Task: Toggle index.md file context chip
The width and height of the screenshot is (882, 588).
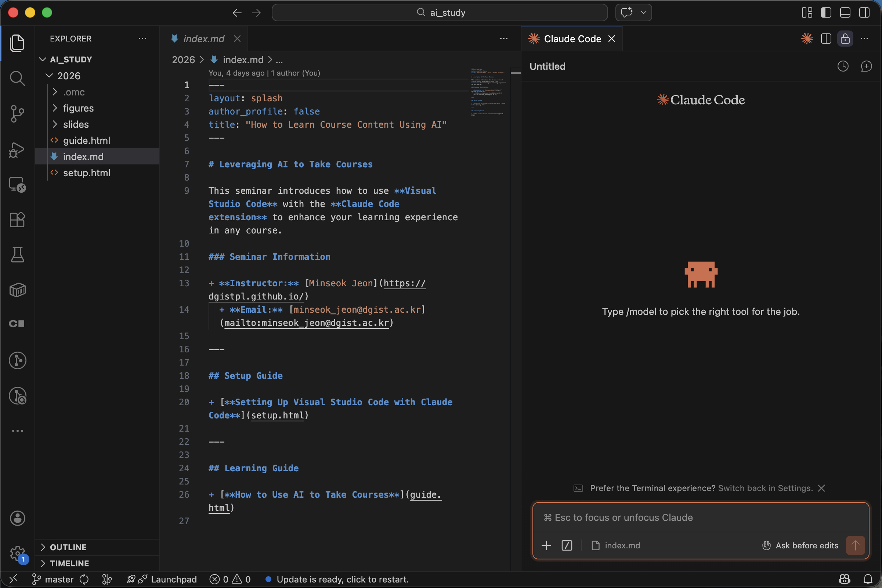Action: point(615,545)
